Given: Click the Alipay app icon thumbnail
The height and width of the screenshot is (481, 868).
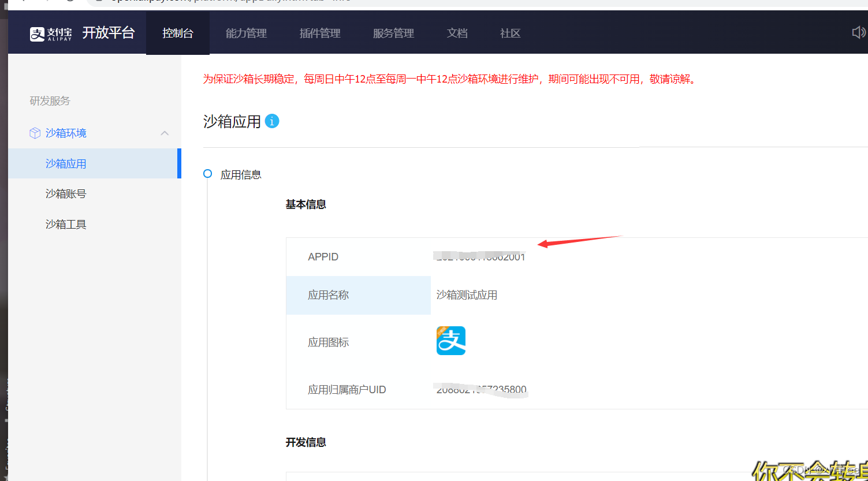Looking at the screenshot, I should tap(451, 341).
